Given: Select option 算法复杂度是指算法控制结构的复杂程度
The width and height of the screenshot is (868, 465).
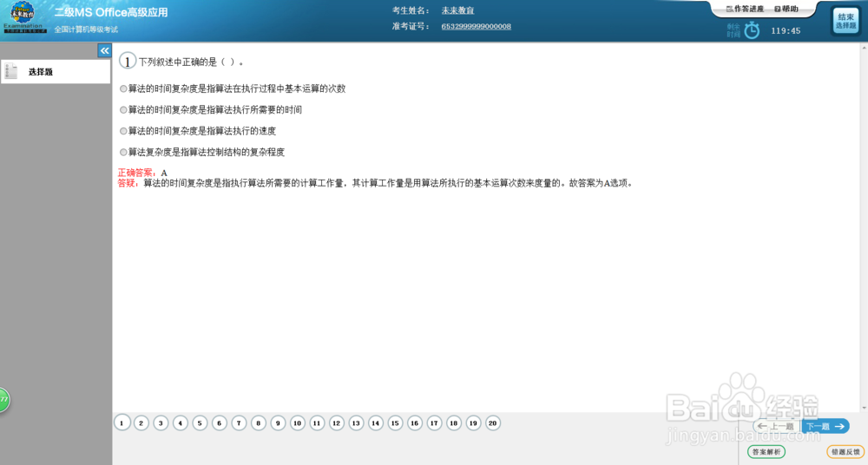Looking at the screenshot, I should pyautogui.click(x=202, y=152).
